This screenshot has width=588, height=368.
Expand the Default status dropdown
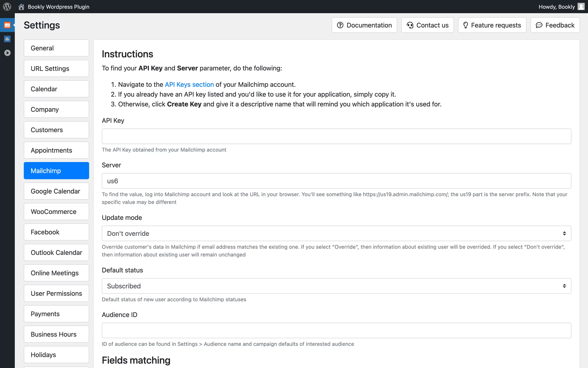point(336,286)
